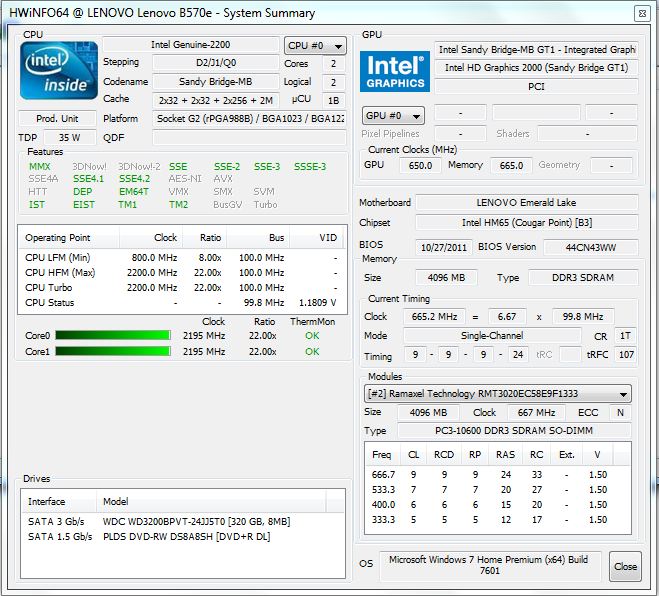
Task: Select the CPU HFM (Max) row
Action: pyautogui.click(x=182, y=273)
